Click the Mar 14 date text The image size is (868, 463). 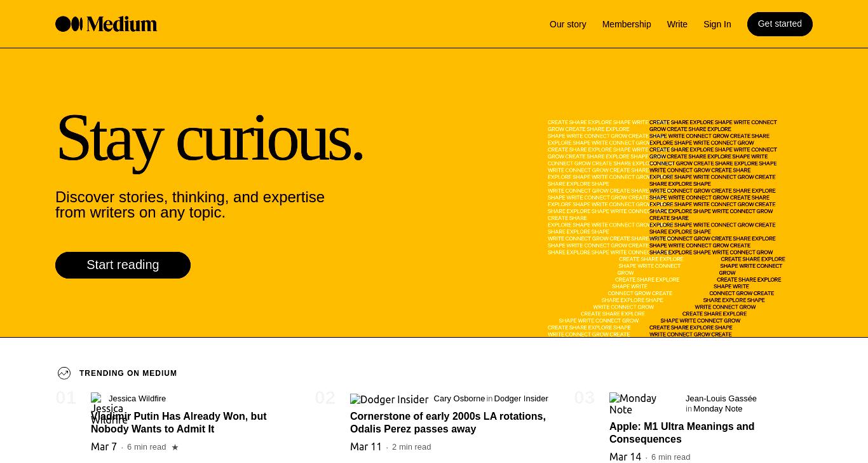tap(625, 457)
